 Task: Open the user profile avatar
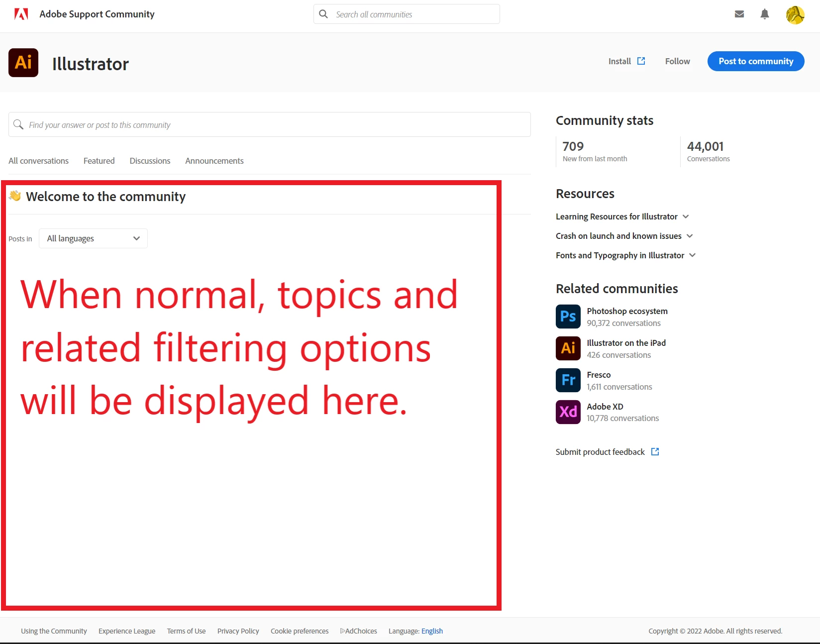[x=795, y=14]
